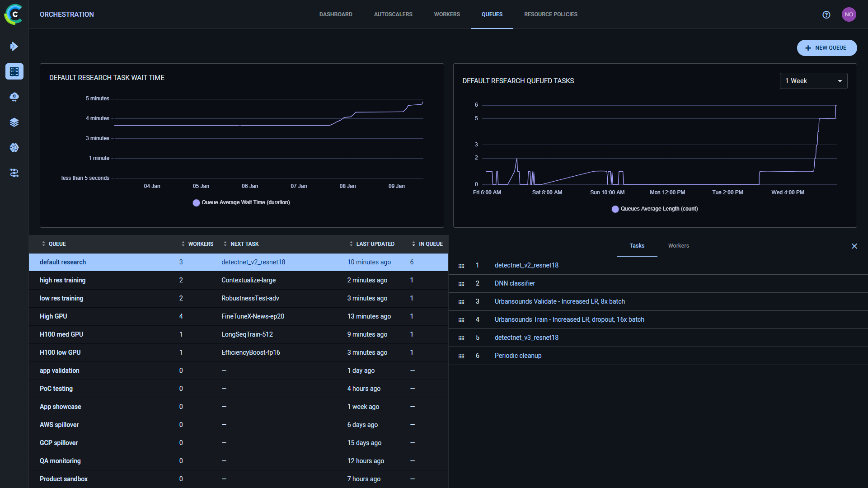The image size is (868, 488).
Task: Sort table by Last Updated column
Action: [x=372, y=244]
